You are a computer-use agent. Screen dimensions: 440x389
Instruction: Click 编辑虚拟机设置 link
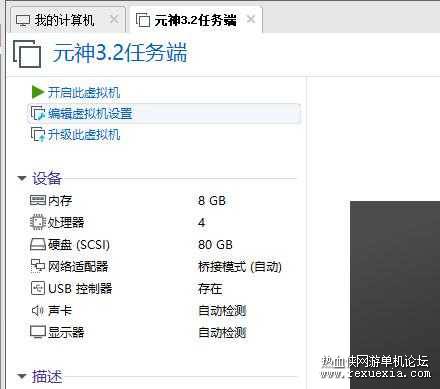[90, 114]
